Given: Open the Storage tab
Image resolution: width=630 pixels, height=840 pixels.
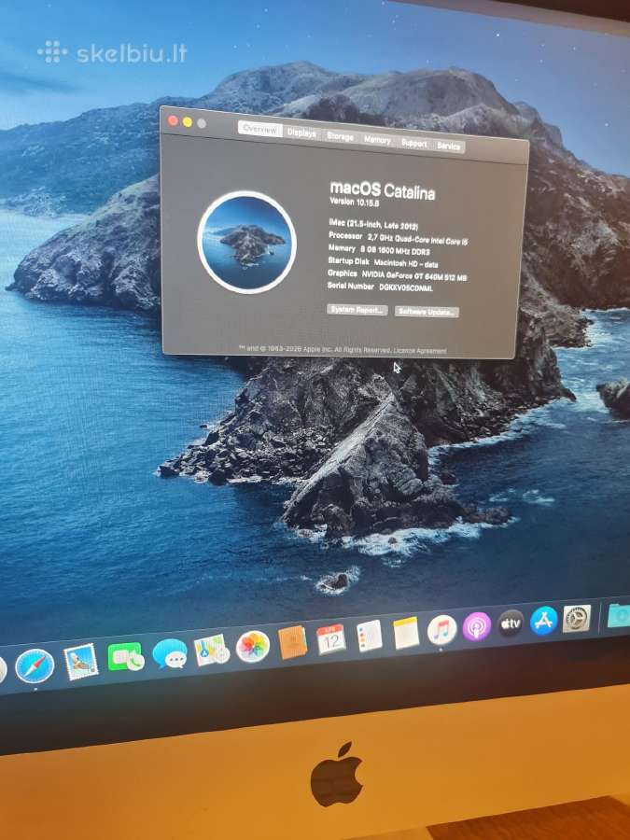Looking at the screenshot, I should [340, 136].
